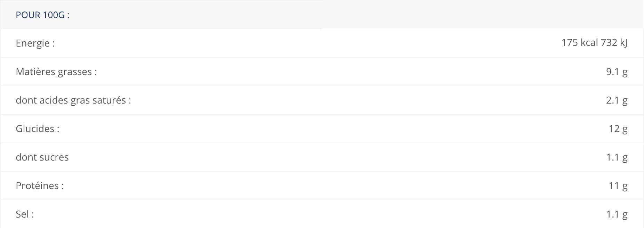Click the POUR 100G header
This screenshot has width=644, height=228.
pyautogui.click(x=42, y=15)
